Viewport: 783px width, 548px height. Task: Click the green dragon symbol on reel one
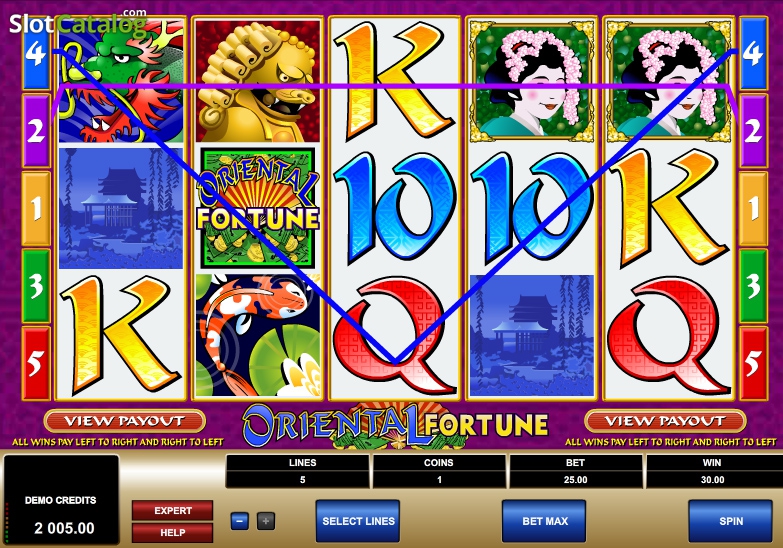[121, 81]
